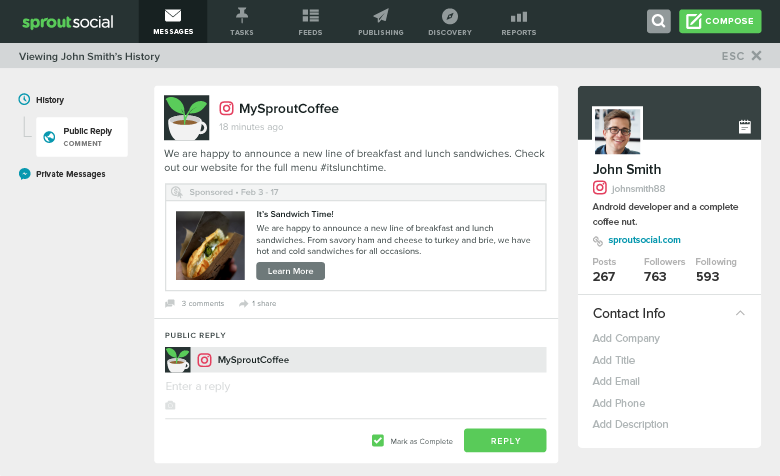
Task: Click Add Title field
Action: point(613,360)
